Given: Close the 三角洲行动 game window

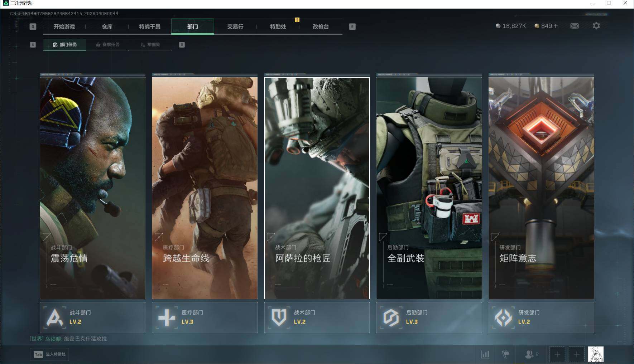Looking at the screenshot, I should pyautogui.click(x=625, y=3).
